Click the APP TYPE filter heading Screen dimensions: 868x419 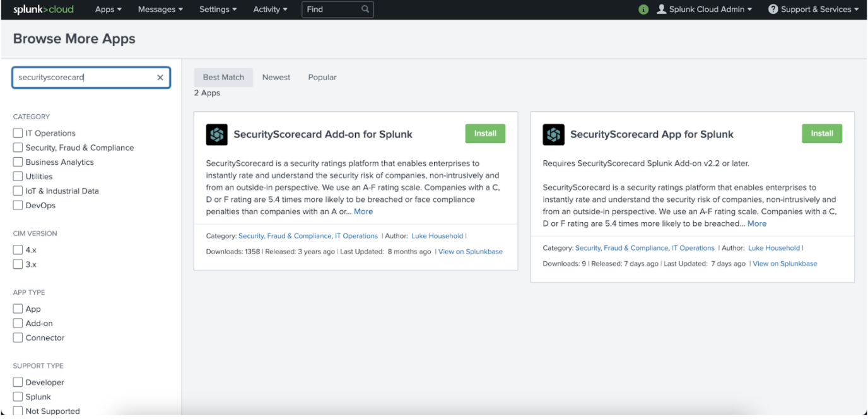point(29,293)
